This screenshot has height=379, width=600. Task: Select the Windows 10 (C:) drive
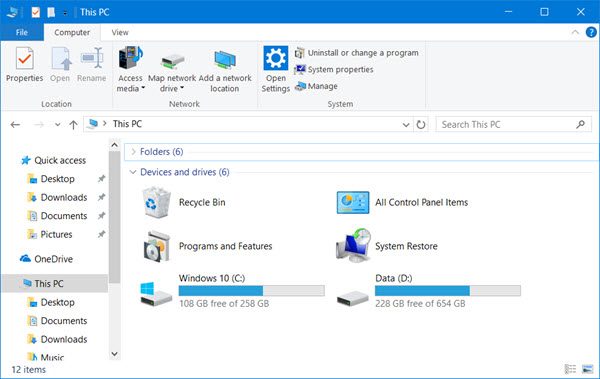232,290
